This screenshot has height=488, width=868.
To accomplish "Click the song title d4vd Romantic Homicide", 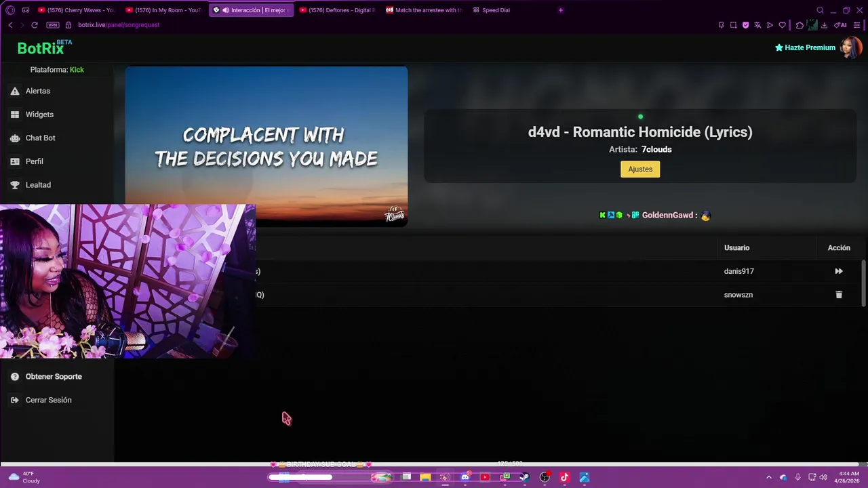I will (x=640, y=132).
